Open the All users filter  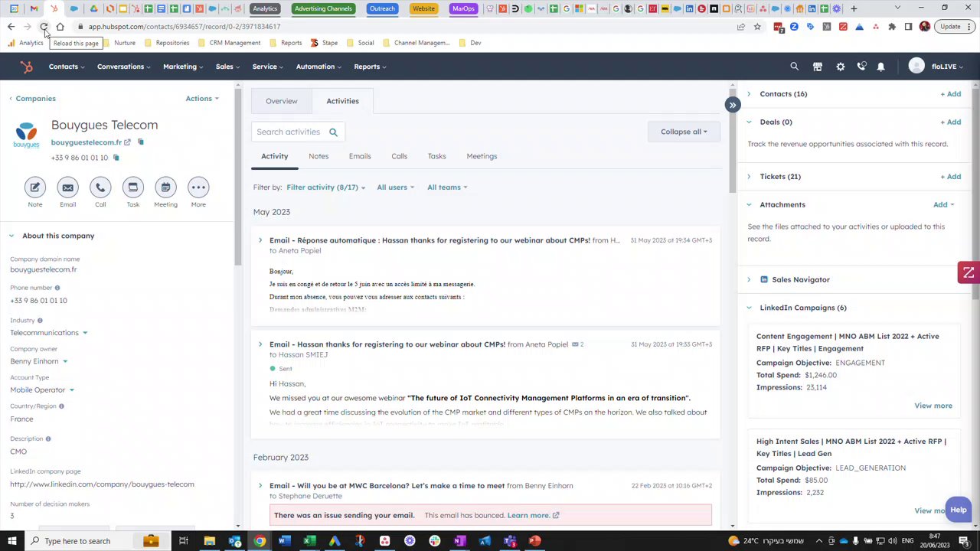coord(395,187)
